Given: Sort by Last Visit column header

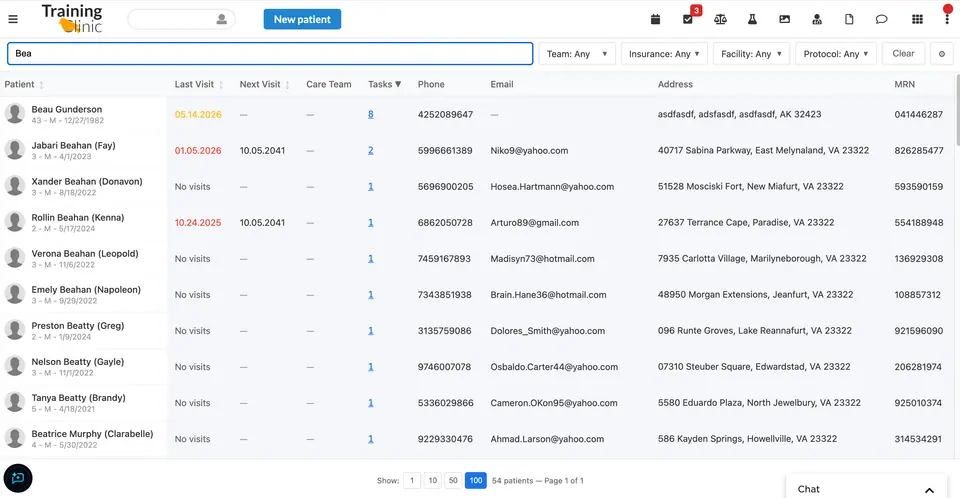Looking at the screenshot, I should [198, 85].
